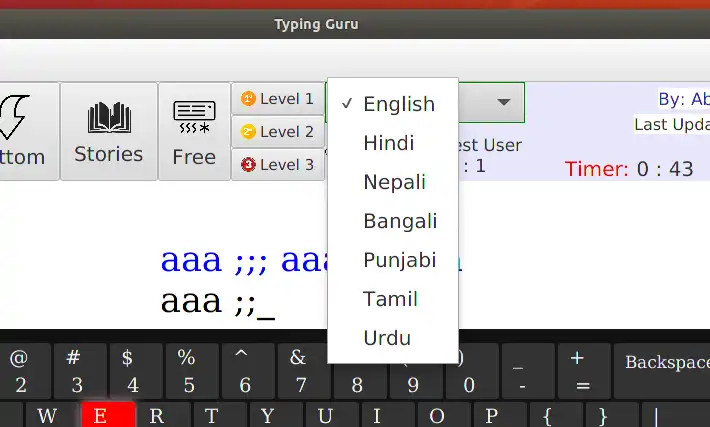Viewport: 710px width, 427px height.
Task: Click the W key on virtual keyboard
Action: pos(52,415)
